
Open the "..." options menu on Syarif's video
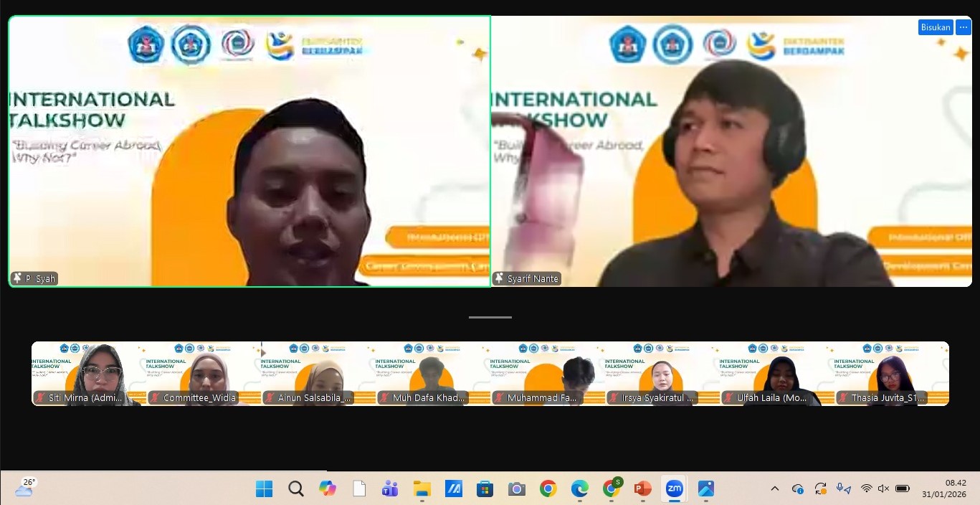pos(964,27)
